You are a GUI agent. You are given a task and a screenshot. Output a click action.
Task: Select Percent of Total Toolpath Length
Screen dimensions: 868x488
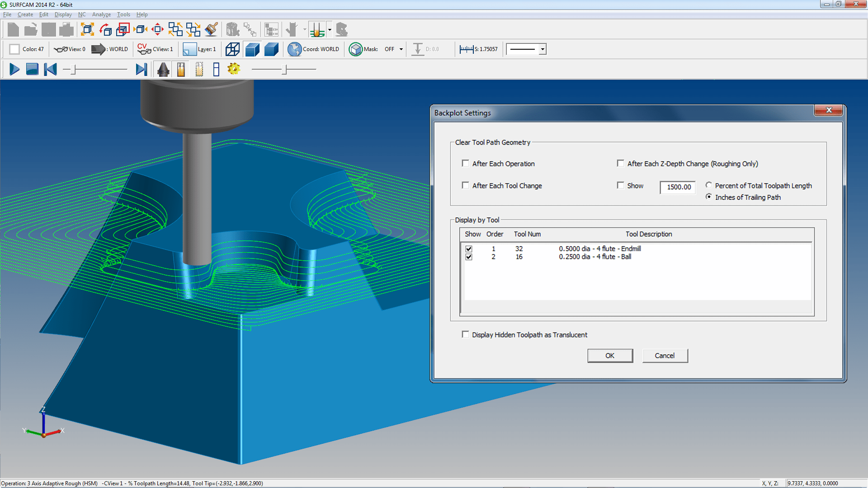pyautogui.click(x=708, y=185)
